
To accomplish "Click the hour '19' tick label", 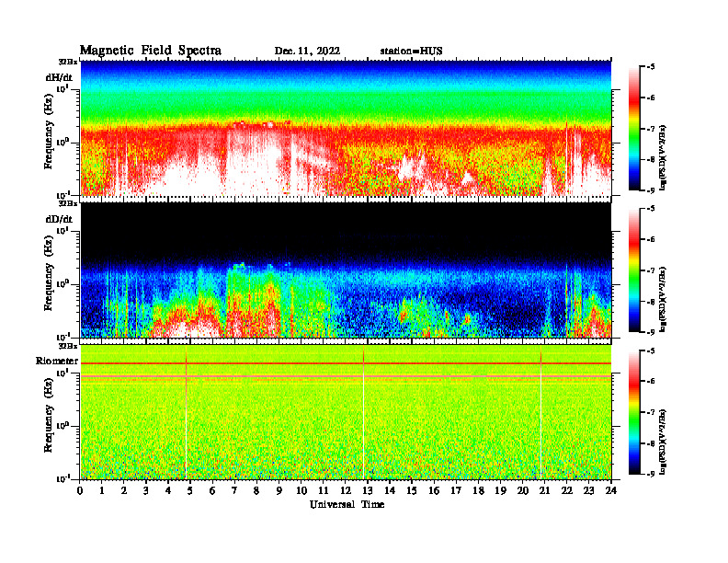I will (x=500, y=491).
